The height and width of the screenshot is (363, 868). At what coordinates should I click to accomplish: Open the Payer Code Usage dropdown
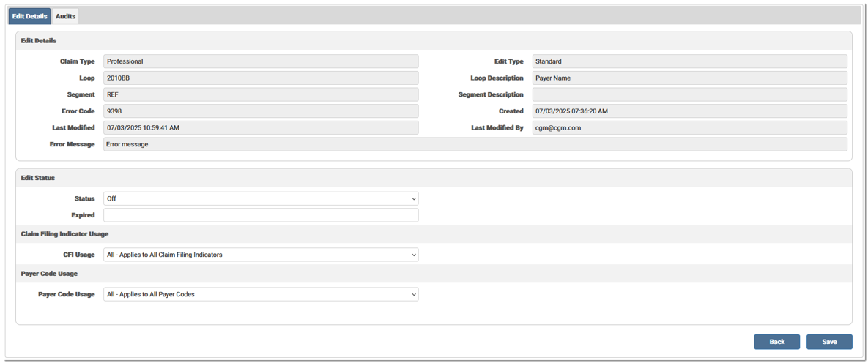coord(261,294)
